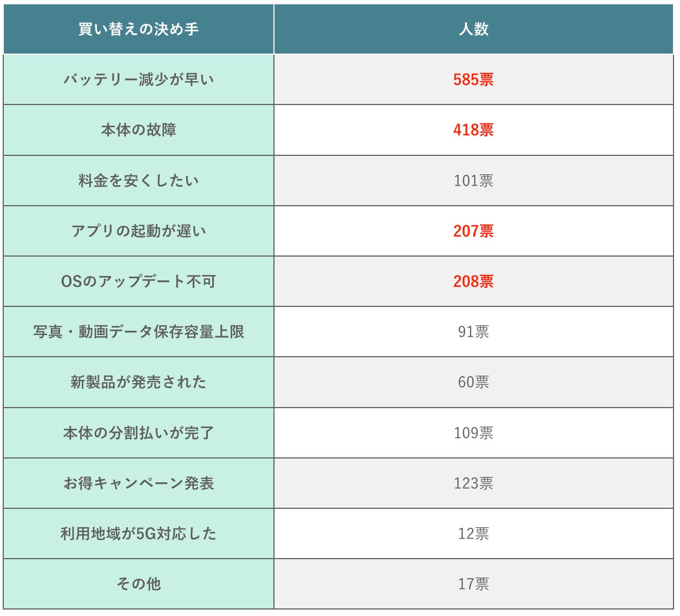680x616 pixels.
Task: Select the 写真・動画データ保存容量上限 cell
Action: [139, 332]
